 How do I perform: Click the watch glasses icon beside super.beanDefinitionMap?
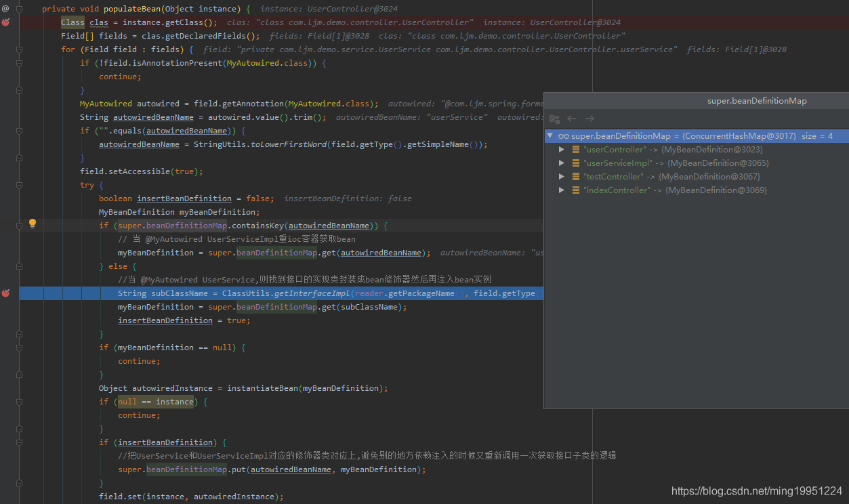click(563, 136)
